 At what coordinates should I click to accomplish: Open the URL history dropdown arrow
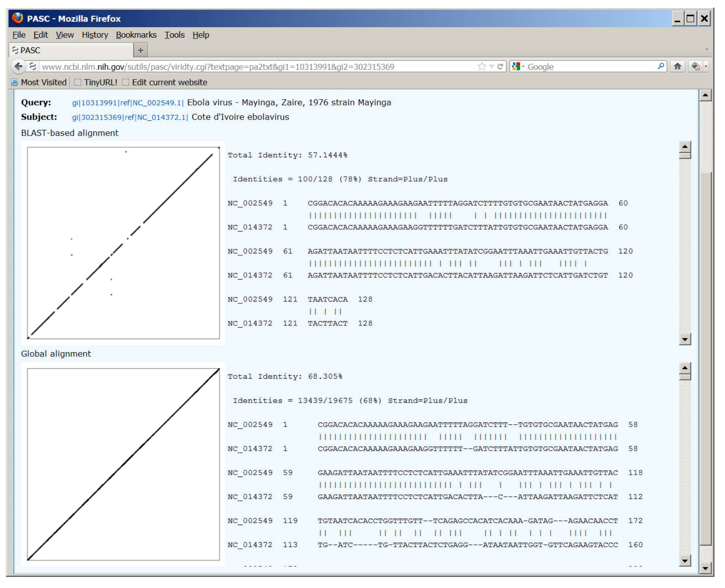pyautogui.click(x=491, y=67)
